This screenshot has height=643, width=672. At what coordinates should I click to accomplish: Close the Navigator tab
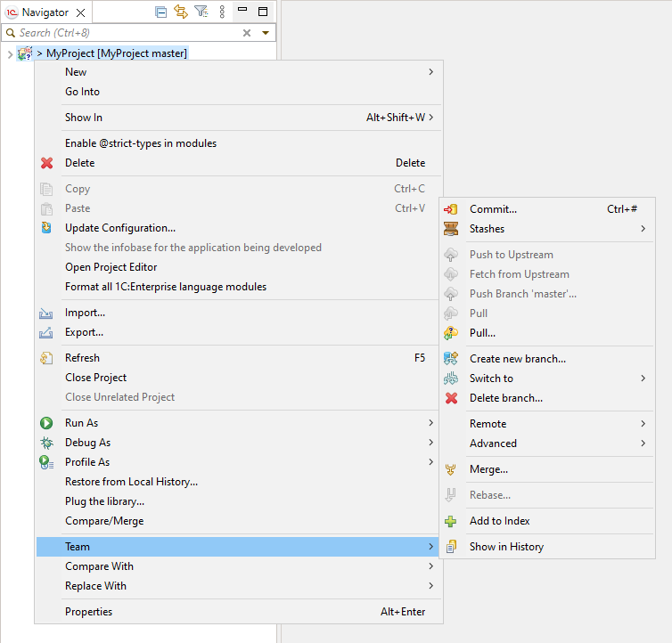(80, 12)
